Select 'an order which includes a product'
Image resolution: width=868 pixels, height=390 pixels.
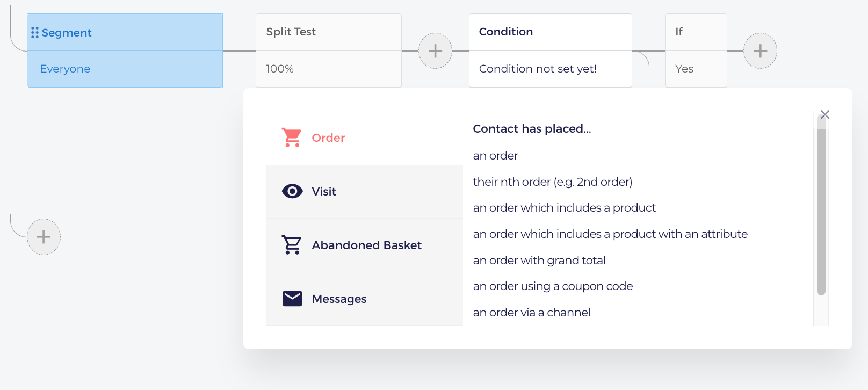tap(564, 208)
